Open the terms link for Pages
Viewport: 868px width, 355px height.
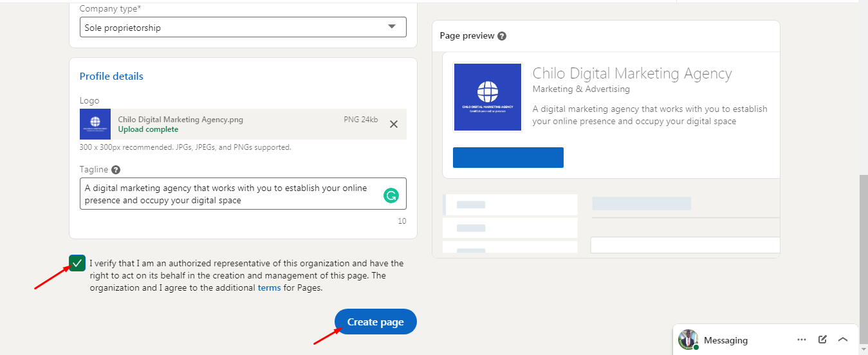point(269,288)
